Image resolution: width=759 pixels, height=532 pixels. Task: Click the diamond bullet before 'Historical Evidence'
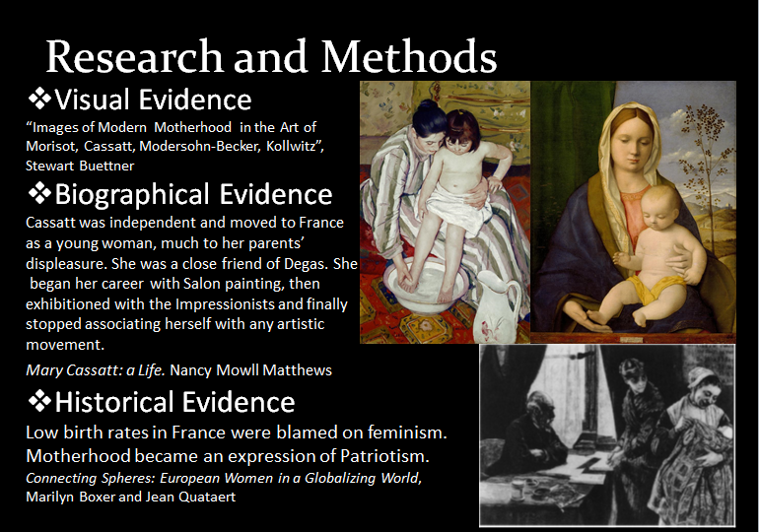tap(39, 401)
